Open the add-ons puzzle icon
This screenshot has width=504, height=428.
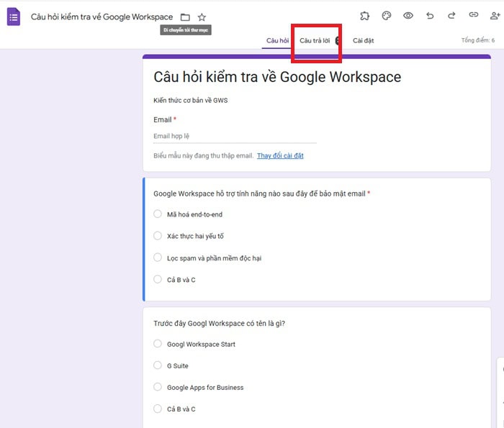(x=364, y=16)
